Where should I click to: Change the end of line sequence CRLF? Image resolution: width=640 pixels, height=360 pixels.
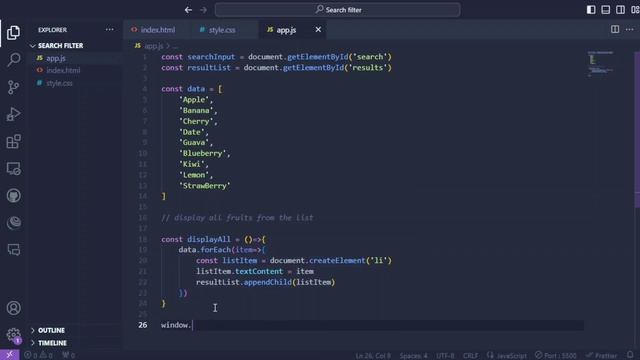point(470,356)
